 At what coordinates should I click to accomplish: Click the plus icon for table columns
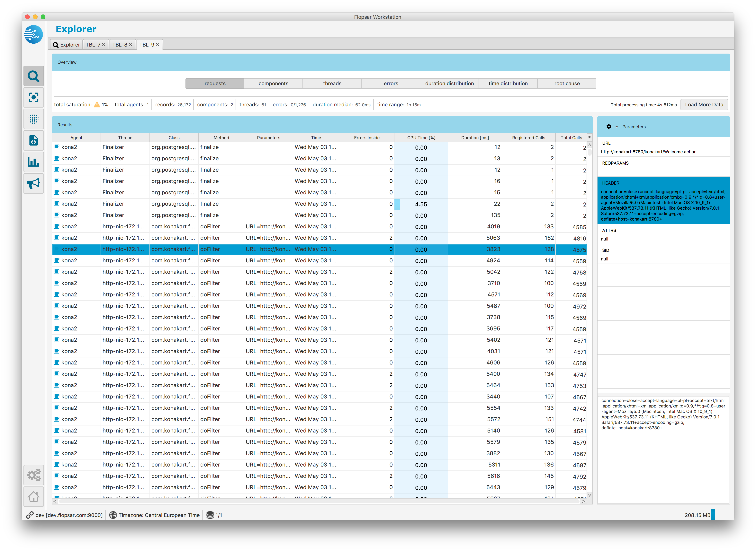point(589,137)
